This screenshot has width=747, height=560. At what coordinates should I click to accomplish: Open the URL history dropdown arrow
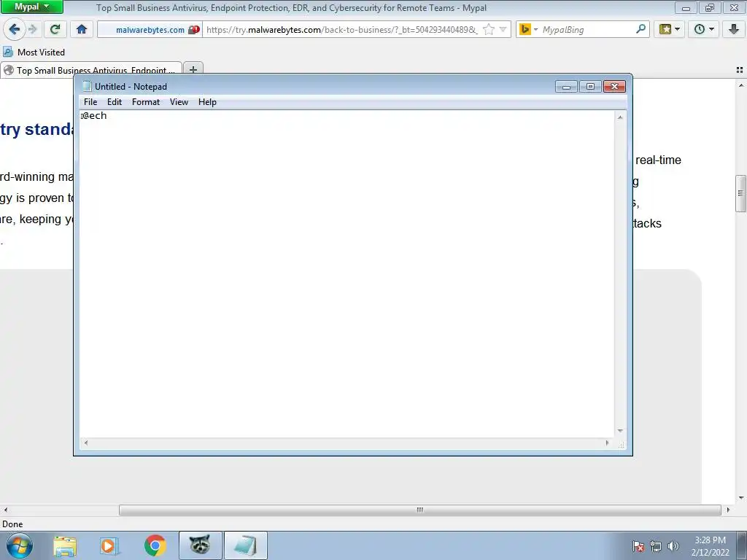click(503, 29)
